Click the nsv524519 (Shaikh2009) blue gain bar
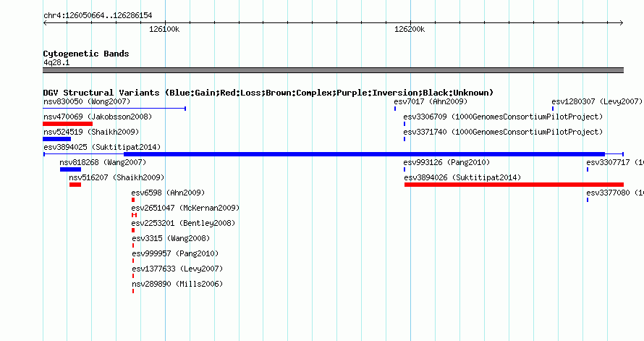This screenshot has width=644, height=341. (57, 139)
